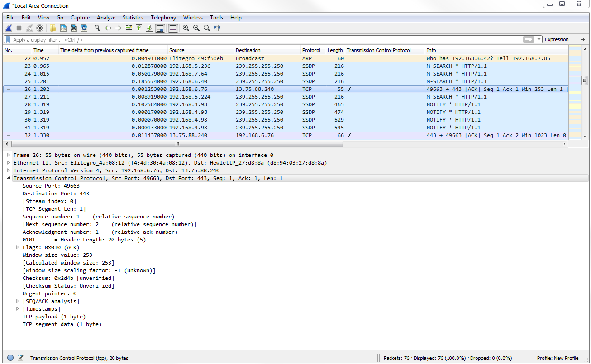Click the start capture shark fin icon
Viewport: 591px width, 364px height.
click(x=8, y=28)
